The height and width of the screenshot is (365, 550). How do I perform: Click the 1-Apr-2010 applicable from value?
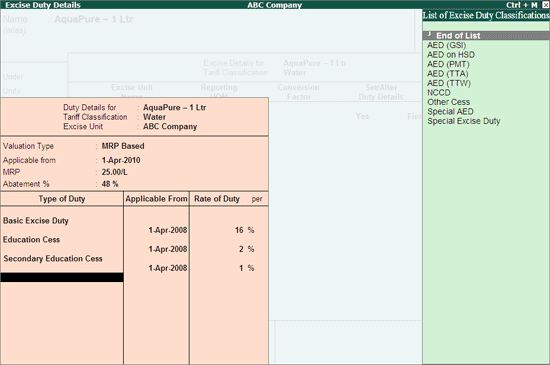121,160
